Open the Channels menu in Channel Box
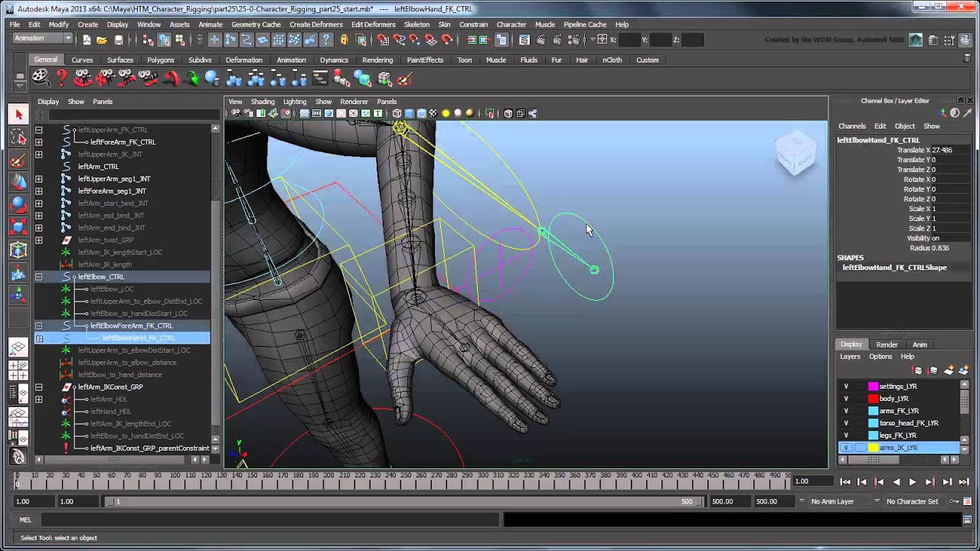 coord(852,126)
